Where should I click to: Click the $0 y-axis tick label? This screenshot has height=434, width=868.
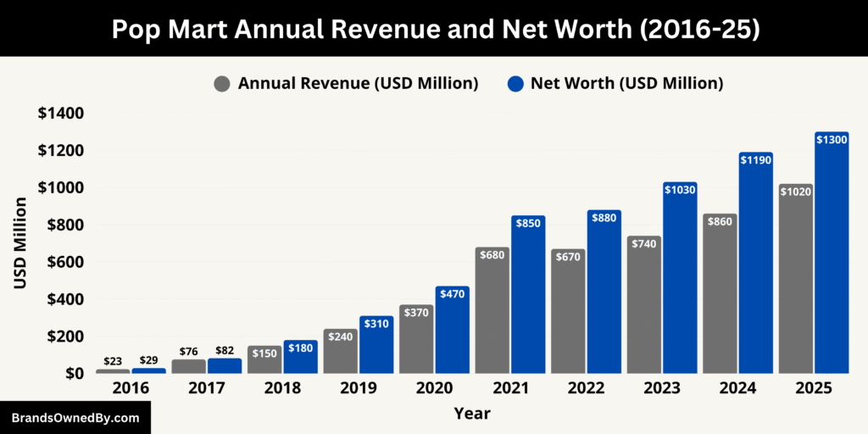tap(73, 373)
